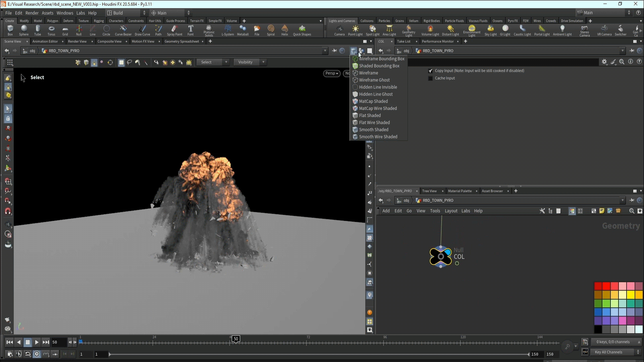Viewport: 644px width, 362px height.
Task: Click the COL null node icon
Action: [x=441, y=256]
